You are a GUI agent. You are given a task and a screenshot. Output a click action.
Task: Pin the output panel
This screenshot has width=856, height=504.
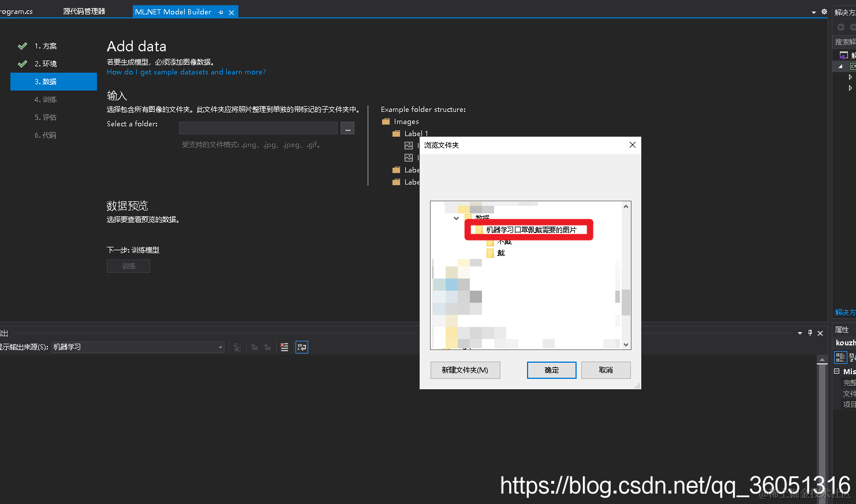[810, 333]
